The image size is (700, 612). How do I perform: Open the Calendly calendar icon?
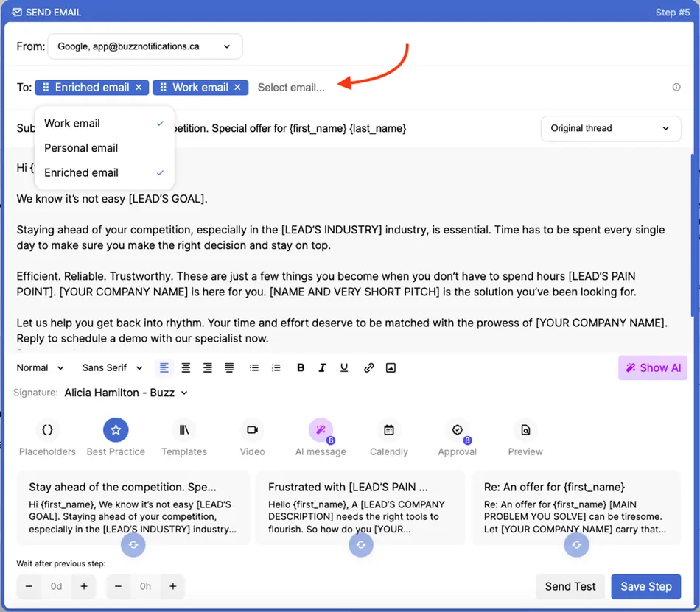(389, 429)
